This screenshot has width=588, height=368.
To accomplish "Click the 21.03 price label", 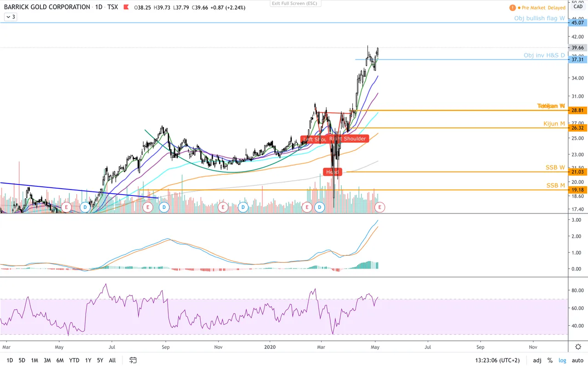I will pyautogui.click(x=577, y=172).
